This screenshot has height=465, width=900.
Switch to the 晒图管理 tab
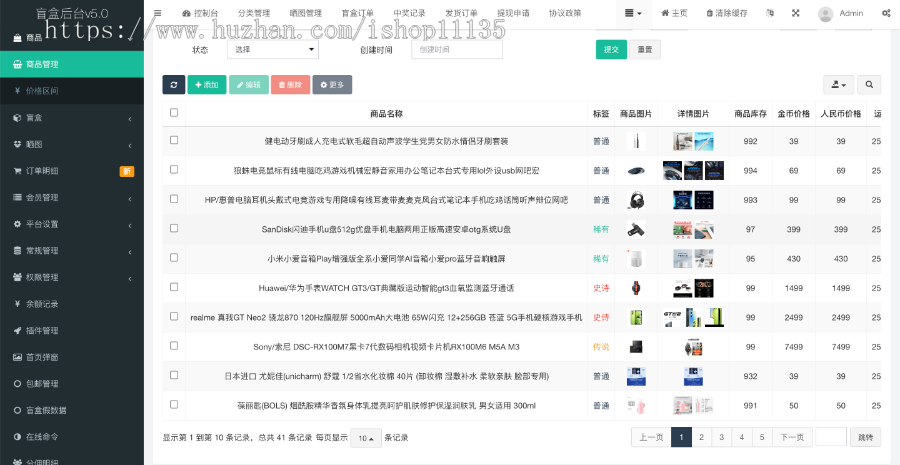click(x=306, y=13)
